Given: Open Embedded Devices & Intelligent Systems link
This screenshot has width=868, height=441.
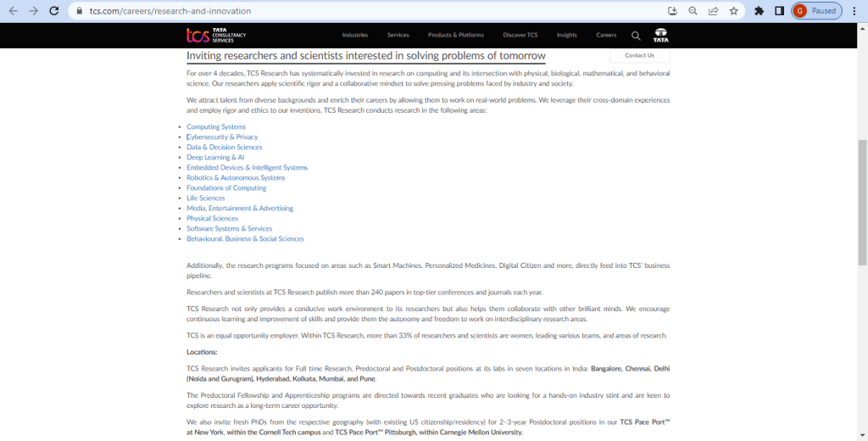Looking at the screenshot, I should [x=247, y=167].
